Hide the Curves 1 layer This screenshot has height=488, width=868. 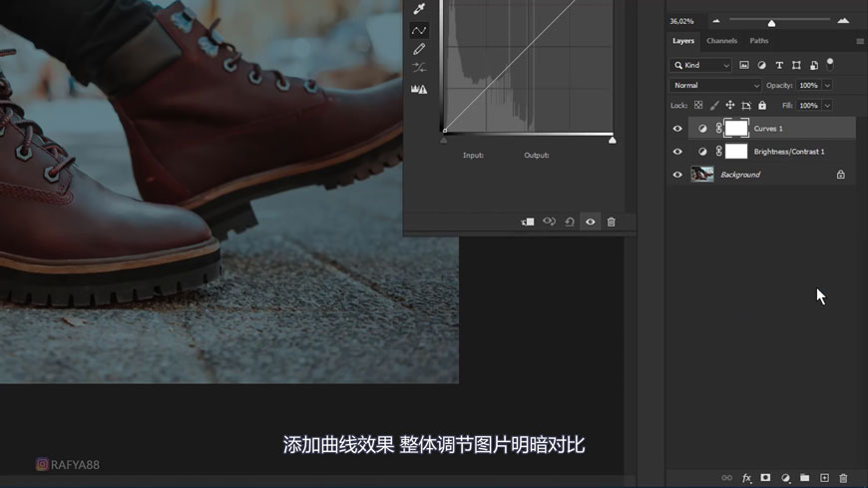(x=677, y=129)
